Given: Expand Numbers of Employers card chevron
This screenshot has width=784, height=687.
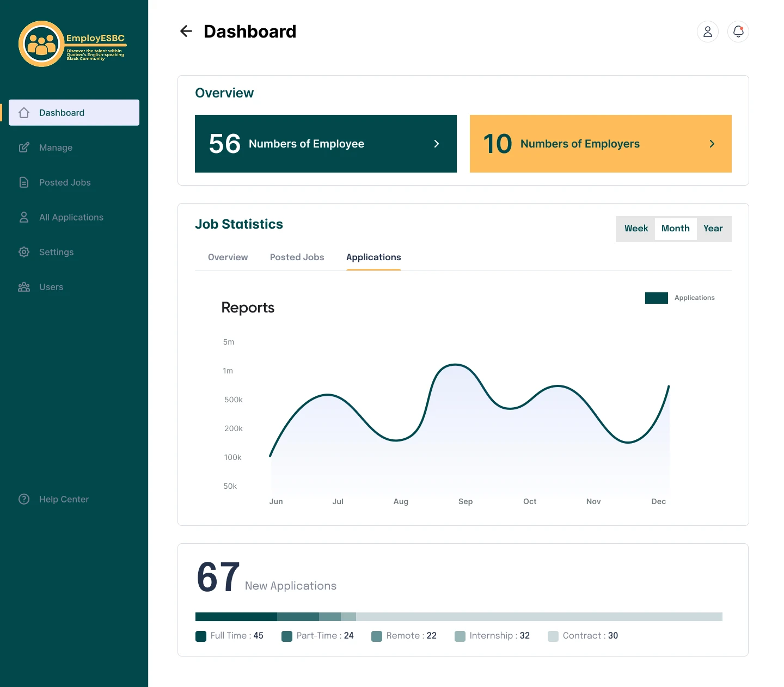Looking at the screenshot, I should click(712, 144).
